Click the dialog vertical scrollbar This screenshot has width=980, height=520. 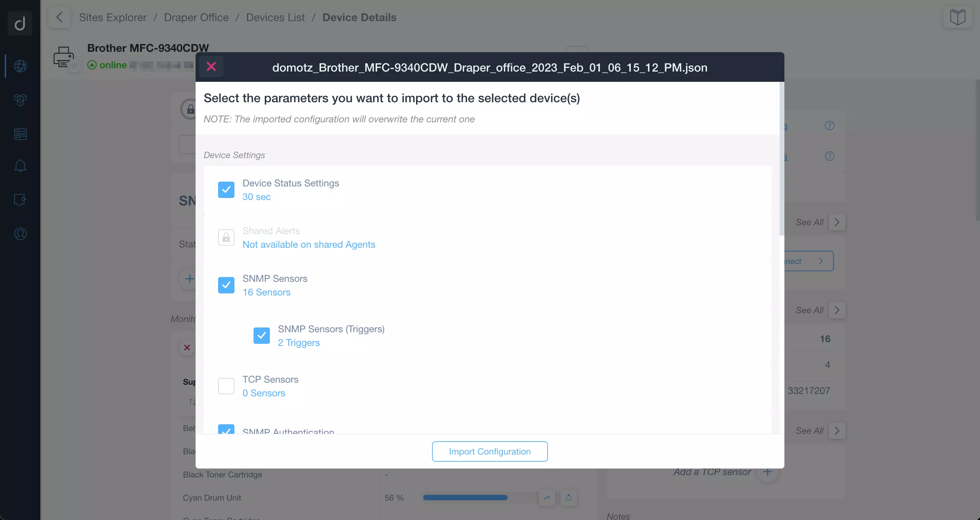pyautogui.click(x=781, y=160)
